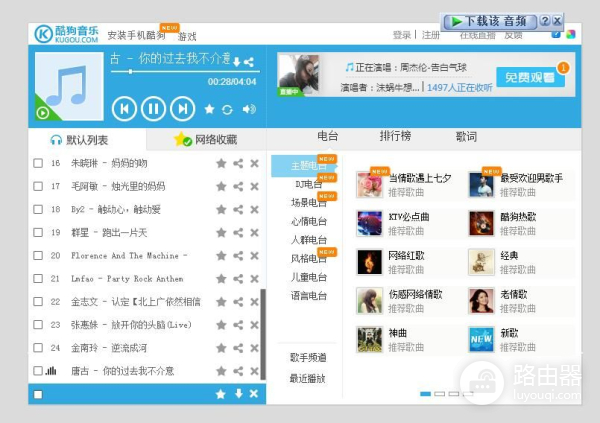Favorite the playing song with star icon
The height and width of the screenshot is (423, 600).
pos(209,109)
